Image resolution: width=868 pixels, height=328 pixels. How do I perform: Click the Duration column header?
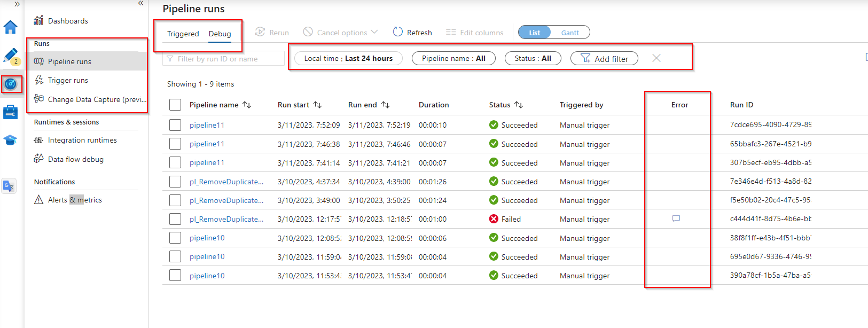point(434,105)
